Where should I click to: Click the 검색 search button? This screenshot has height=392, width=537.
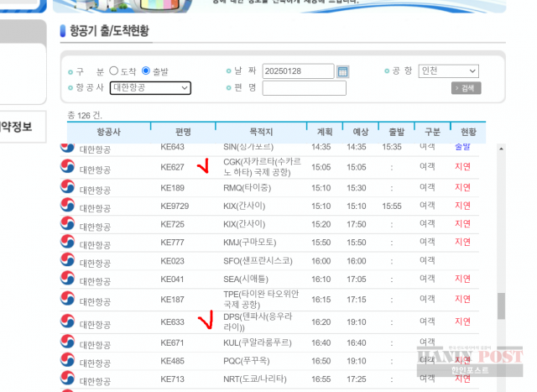[x=466, y=88]
